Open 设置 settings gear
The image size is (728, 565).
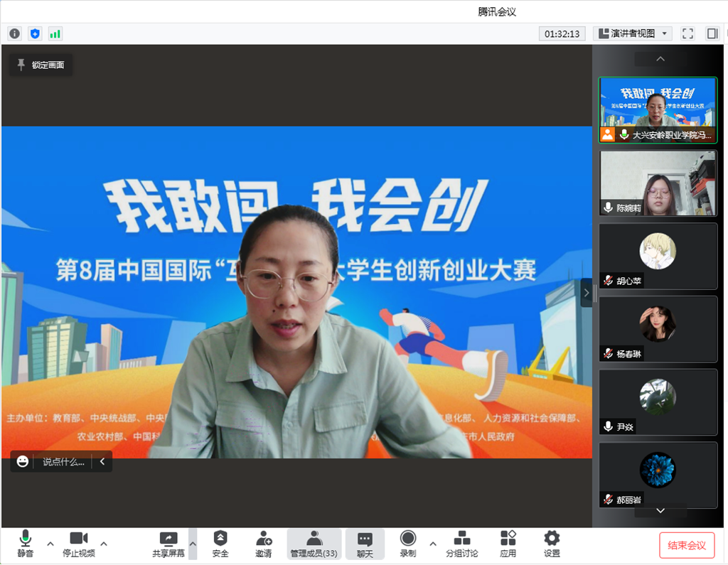pyautogui.click(x=552, y=544)
